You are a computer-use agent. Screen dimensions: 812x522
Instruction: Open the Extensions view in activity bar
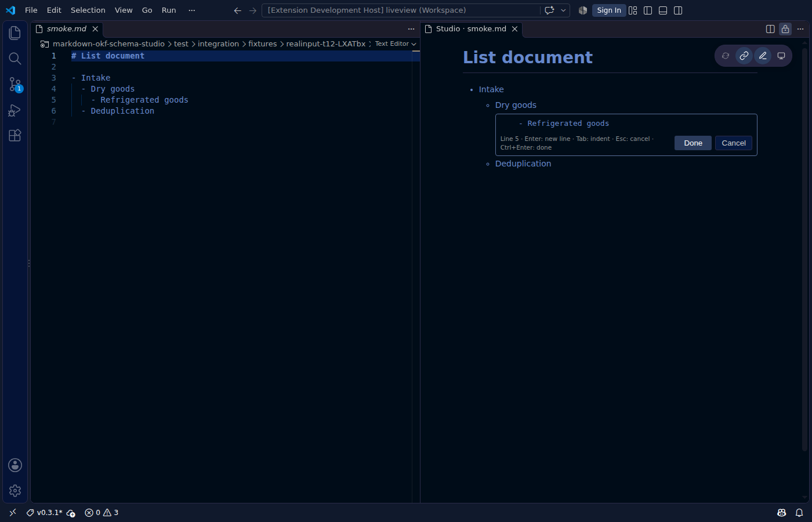pyautogui.click(x=15, y=135)
